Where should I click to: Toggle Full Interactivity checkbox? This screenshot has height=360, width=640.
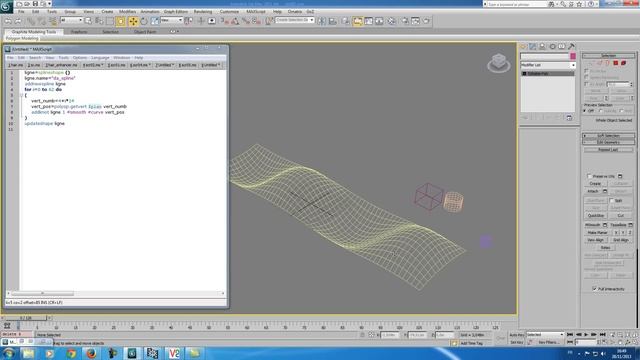595,289
